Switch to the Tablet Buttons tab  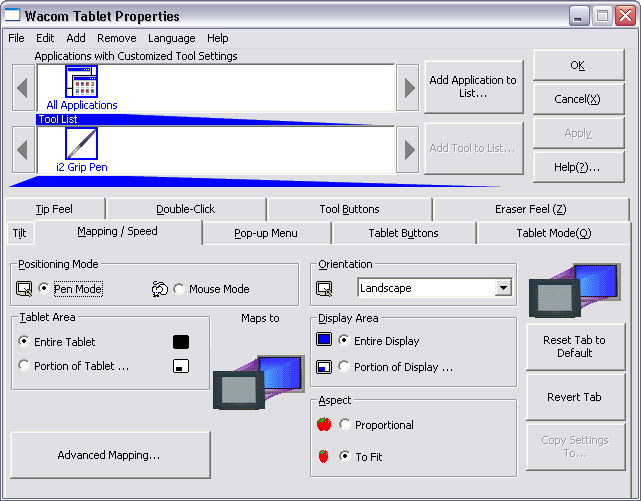[403, 233]
